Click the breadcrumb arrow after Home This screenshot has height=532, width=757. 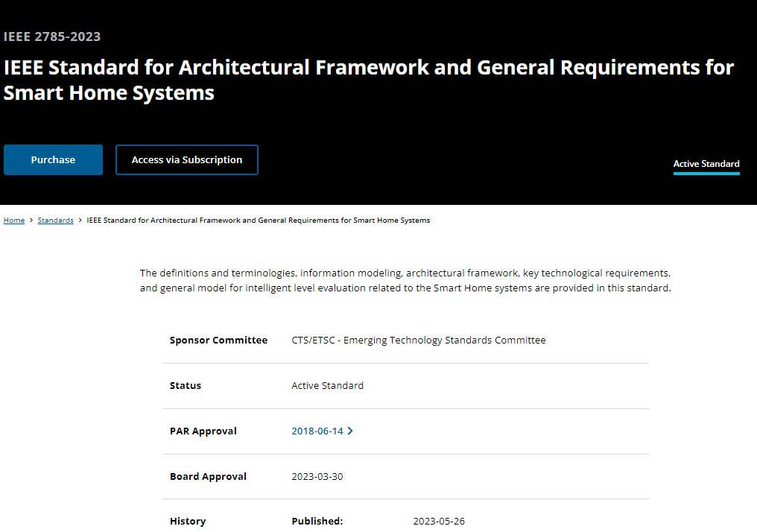click(x=31, y=220)
